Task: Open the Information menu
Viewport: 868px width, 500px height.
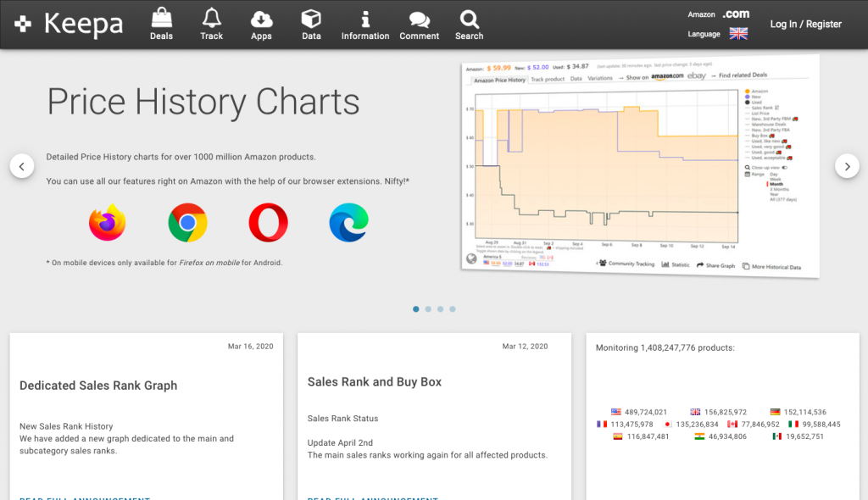Action: pos(364,25)
